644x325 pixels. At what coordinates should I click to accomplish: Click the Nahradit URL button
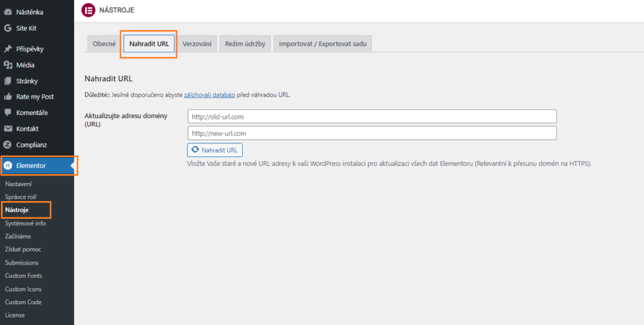pyautogui.click(x=215, y=150)
